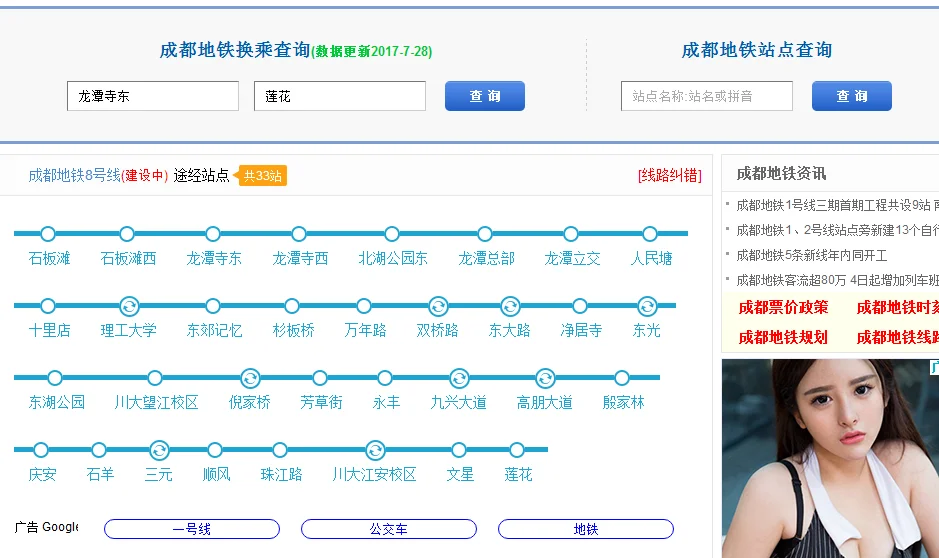Click the 杉板桥 station circle marker
Screen dimensions: 939x558
(292, 306)
